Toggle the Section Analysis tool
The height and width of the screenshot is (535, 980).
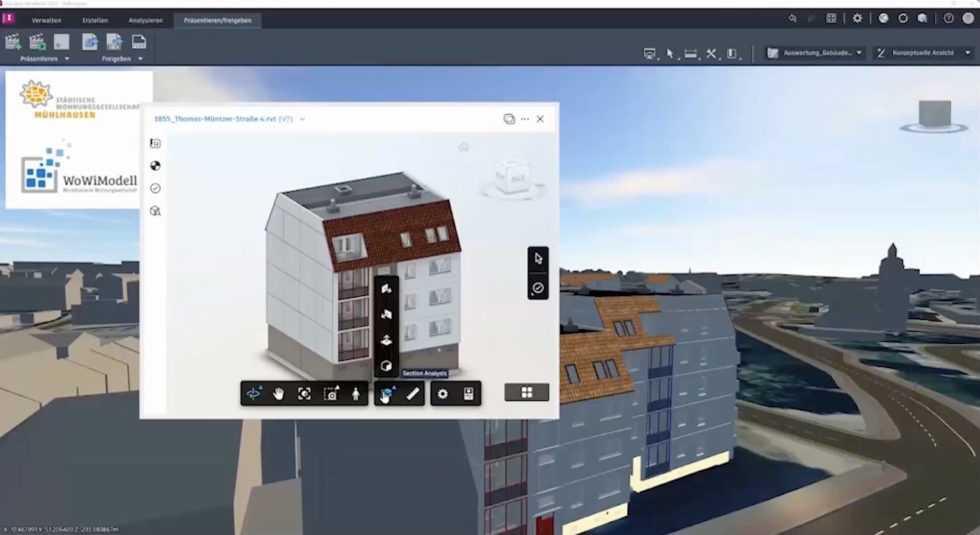(387, 393)
